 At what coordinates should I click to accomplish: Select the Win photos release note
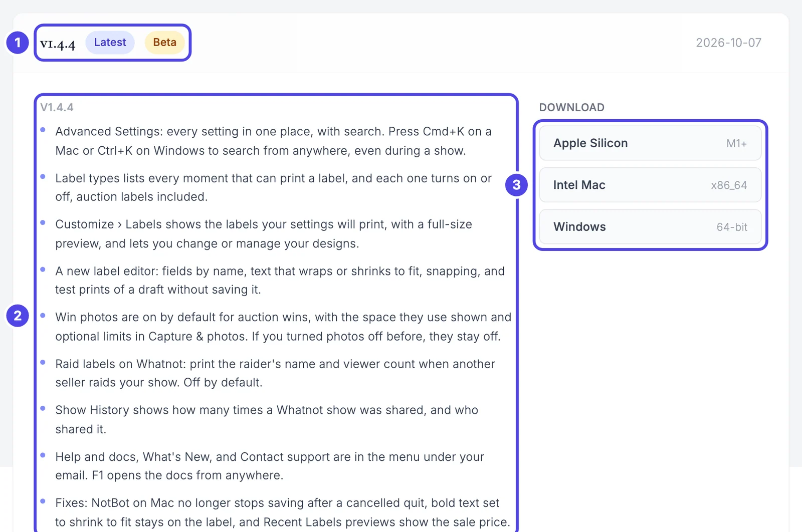(283, 327)
